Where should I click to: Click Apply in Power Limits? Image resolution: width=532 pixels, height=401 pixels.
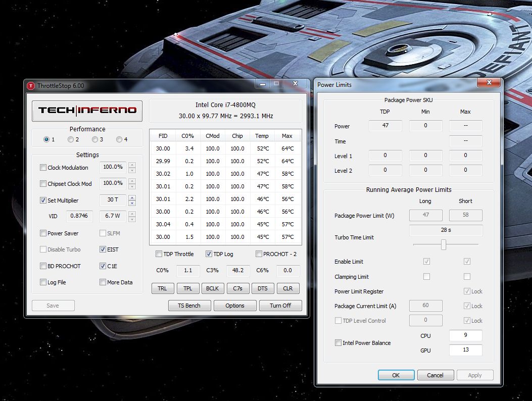(x=475, y=375)
